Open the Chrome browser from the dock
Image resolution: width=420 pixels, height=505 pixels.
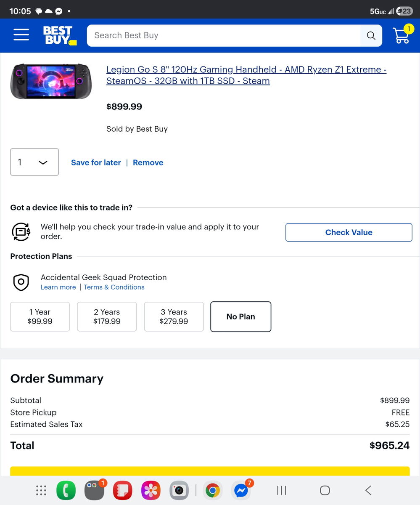212,490
